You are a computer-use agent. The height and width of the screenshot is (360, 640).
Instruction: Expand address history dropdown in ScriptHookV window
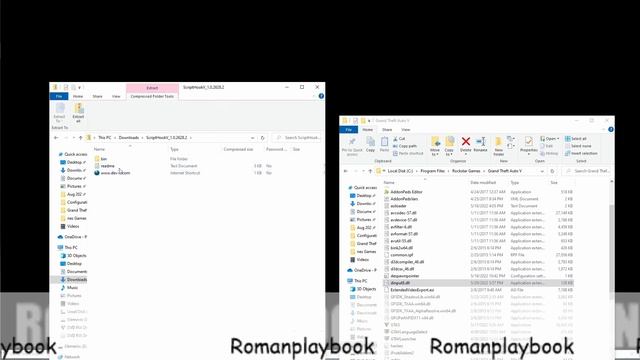[253, 138]
